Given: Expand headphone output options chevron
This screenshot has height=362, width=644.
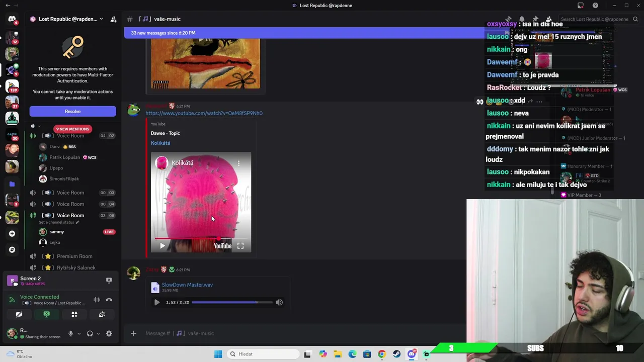Looking at the screenshot, I should pyautogui.click(x=98, y=333).
